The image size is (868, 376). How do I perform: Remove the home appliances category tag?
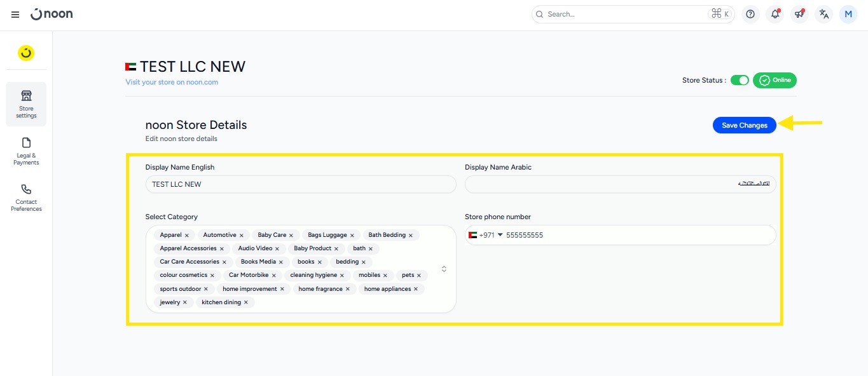(416, 290)
